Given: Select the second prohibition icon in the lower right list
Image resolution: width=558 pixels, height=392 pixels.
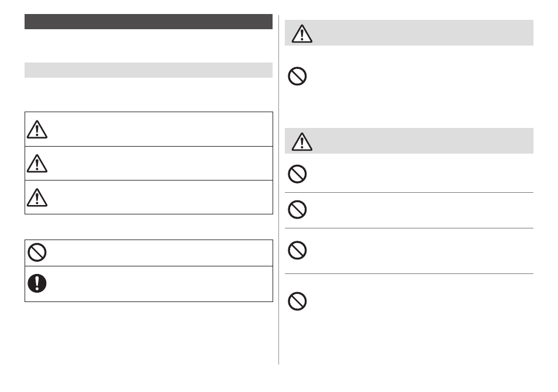Looking at the screenshot, I should [297, 209].
